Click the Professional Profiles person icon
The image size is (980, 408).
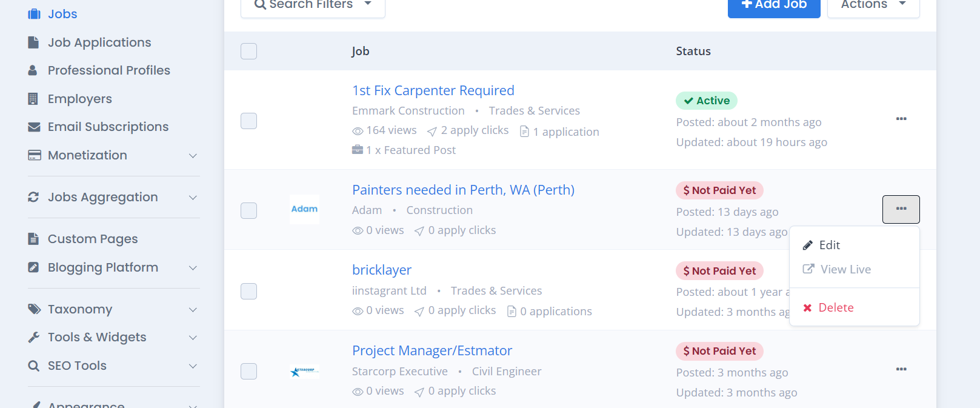tap(33, 70)
